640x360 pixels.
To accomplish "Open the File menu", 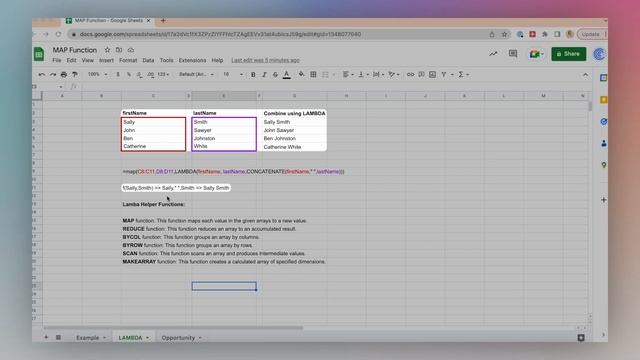I will point(57,60).
